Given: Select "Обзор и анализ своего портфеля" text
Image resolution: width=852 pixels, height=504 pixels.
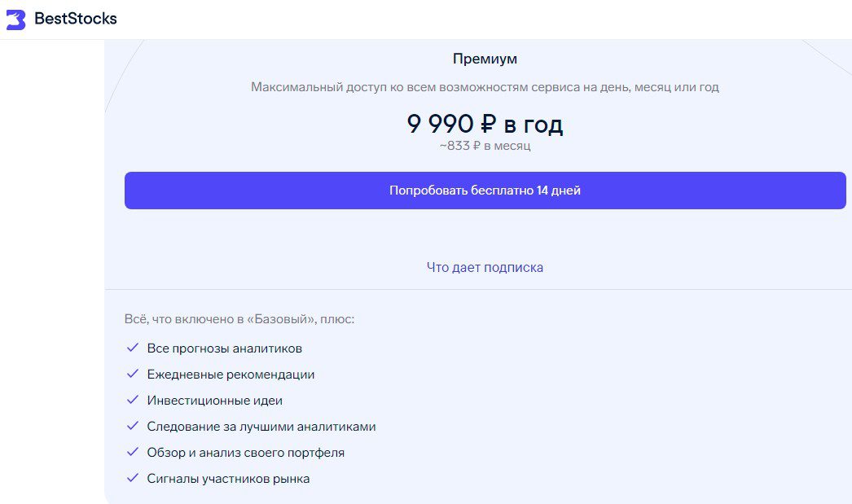Looking at the screenshot, I should point(246,453).
